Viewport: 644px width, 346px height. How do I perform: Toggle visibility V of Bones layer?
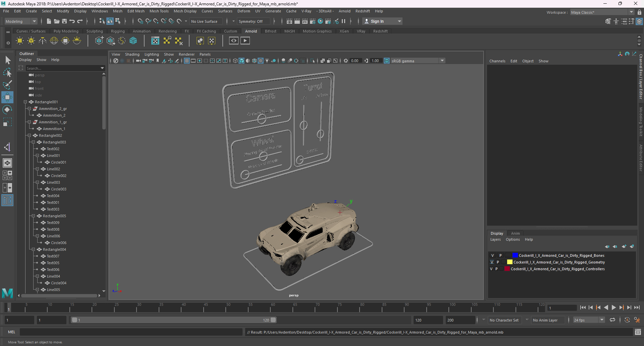[492, 255]
